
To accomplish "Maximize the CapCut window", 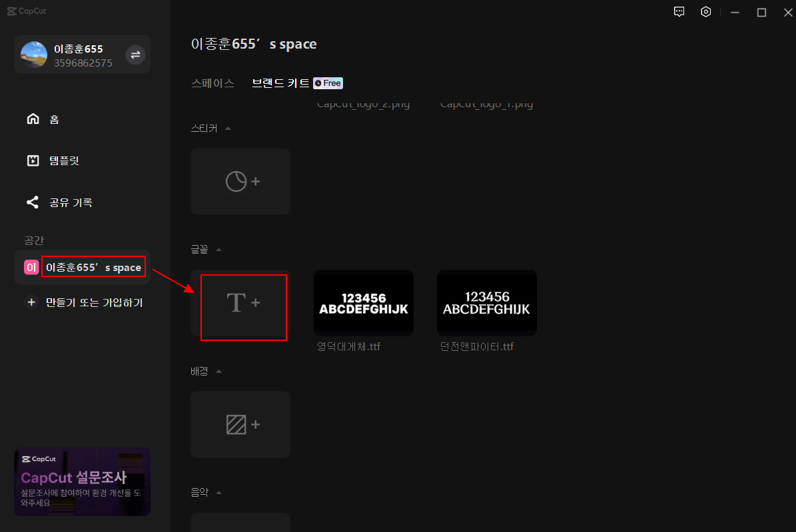I will point(761,12).
